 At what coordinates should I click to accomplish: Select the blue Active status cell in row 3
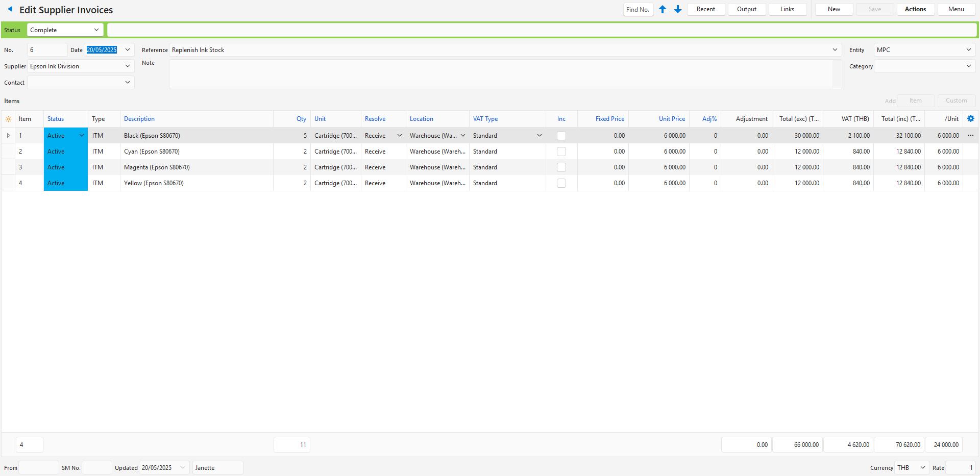point(65,167)
